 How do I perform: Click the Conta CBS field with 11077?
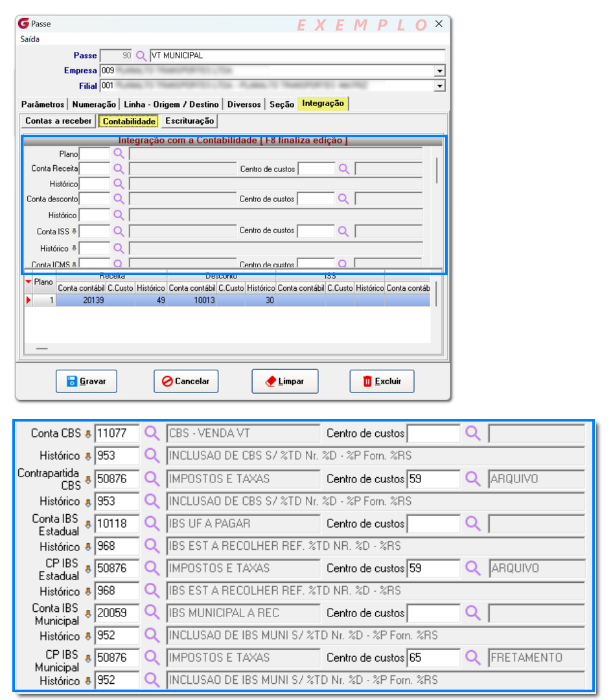click(117, 433)
